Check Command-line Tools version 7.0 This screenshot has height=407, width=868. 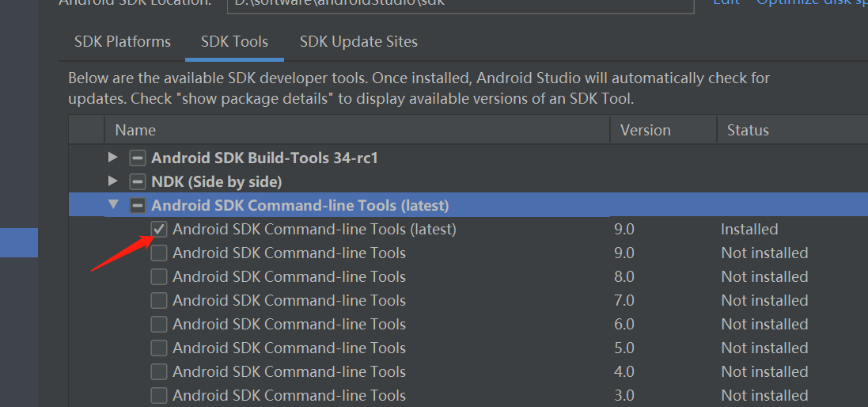pyautogui.click(x=159, y=301)
